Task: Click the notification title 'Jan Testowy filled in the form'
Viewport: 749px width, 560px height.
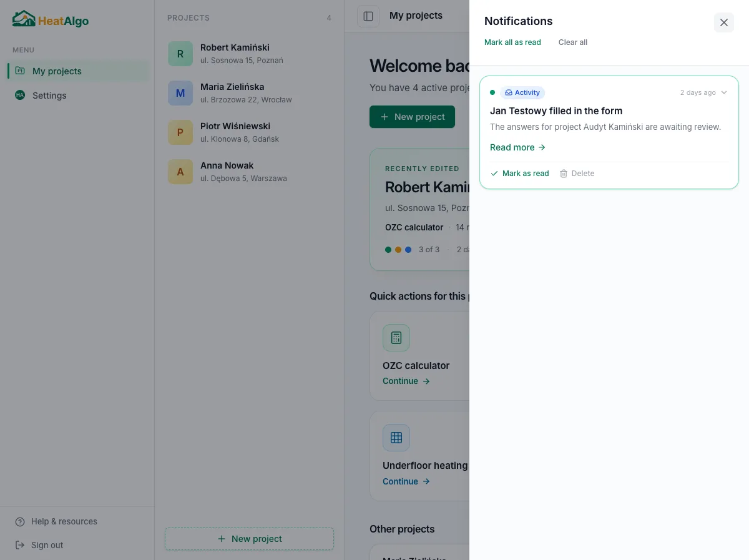Action: tap(556, 111)
